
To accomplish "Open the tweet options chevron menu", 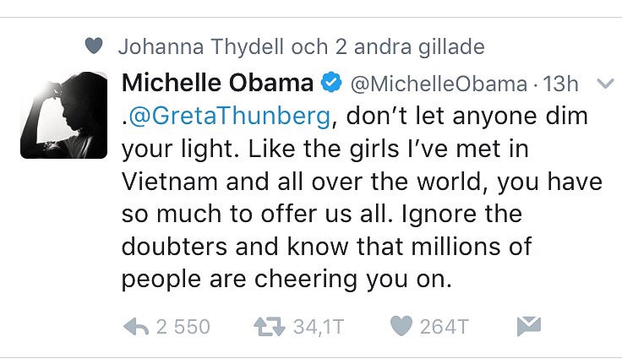I will 604,84.
